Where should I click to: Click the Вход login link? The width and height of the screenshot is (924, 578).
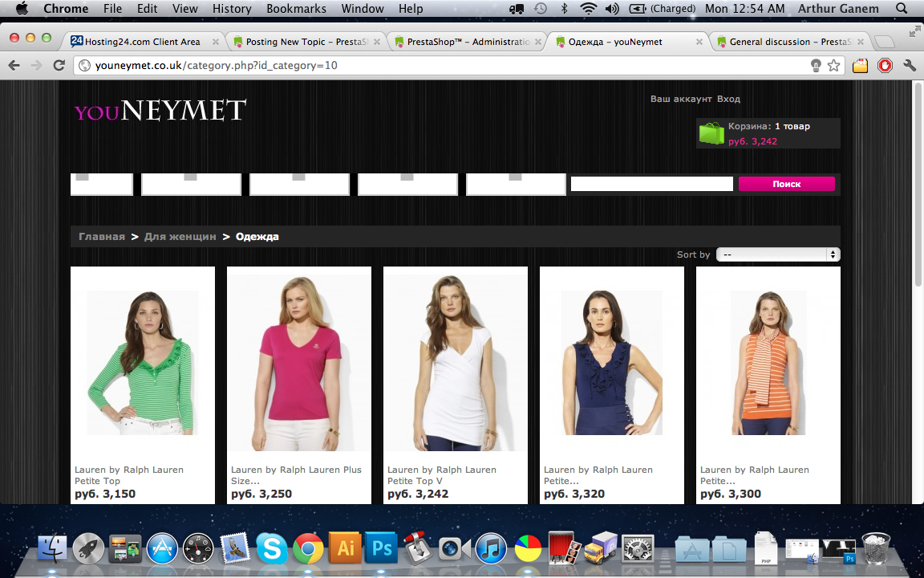pyautogui.click(x=728, y=99)
